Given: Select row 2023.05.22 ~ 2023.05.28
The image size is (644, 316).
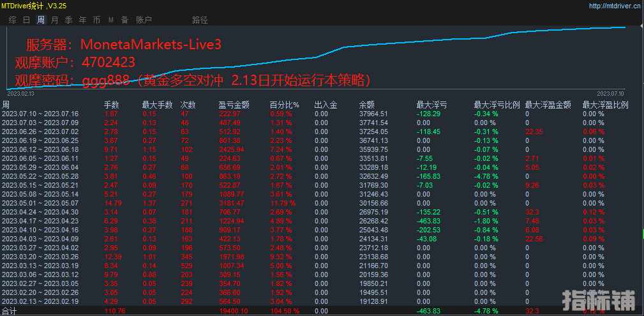Looking at the screenshot, I should click(322, 176).
